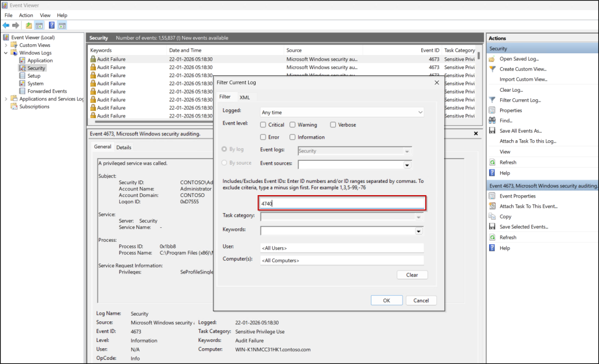Check the Warning event level option
The image size is (599, 364).
tap(291, 124)
